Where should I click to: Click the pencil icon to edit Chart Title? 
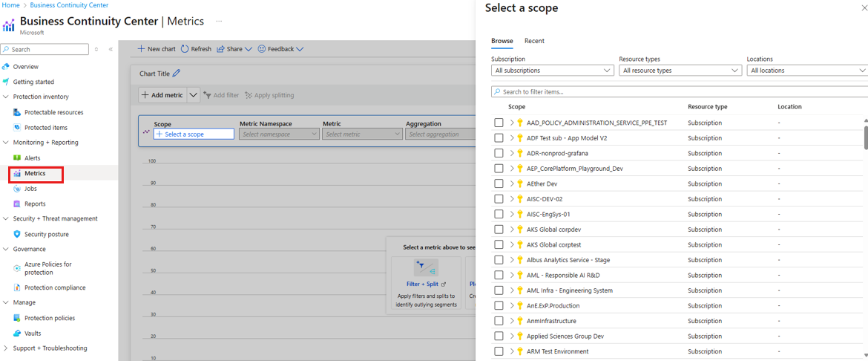177,74
